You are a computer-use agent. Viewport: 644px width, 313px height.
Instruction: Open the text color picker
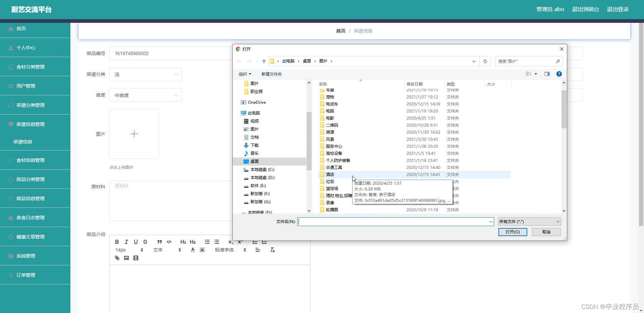point(193,250)
